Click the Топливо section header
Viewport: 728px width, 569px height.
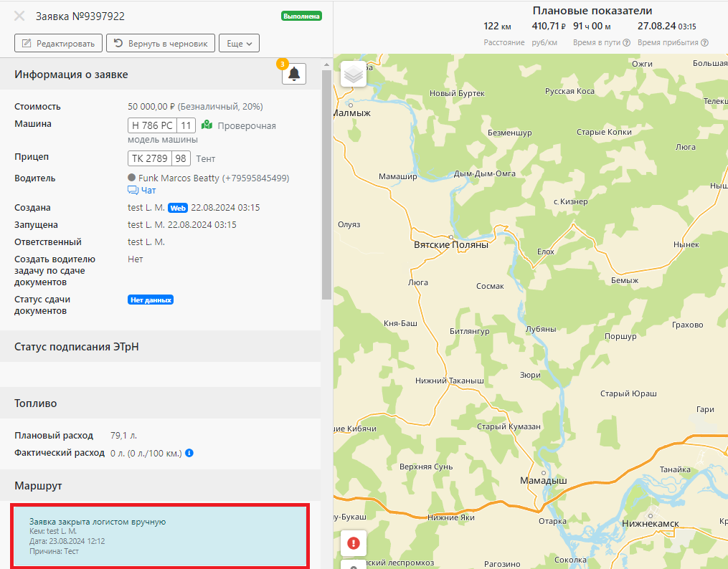tap(36, 403)
